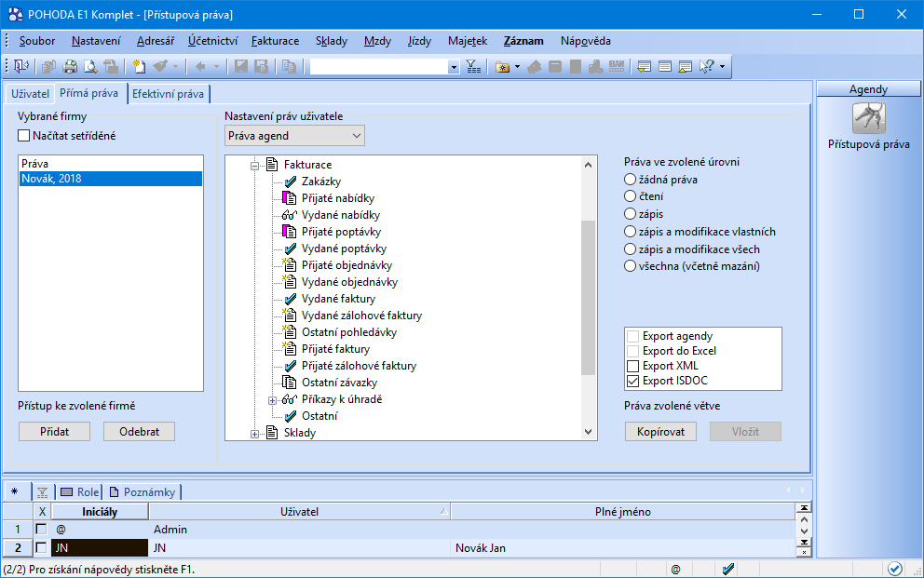Click the permissions tree scrollbar up arrow
This screenshot has width=924, height=578.
[x=588, y=165]
